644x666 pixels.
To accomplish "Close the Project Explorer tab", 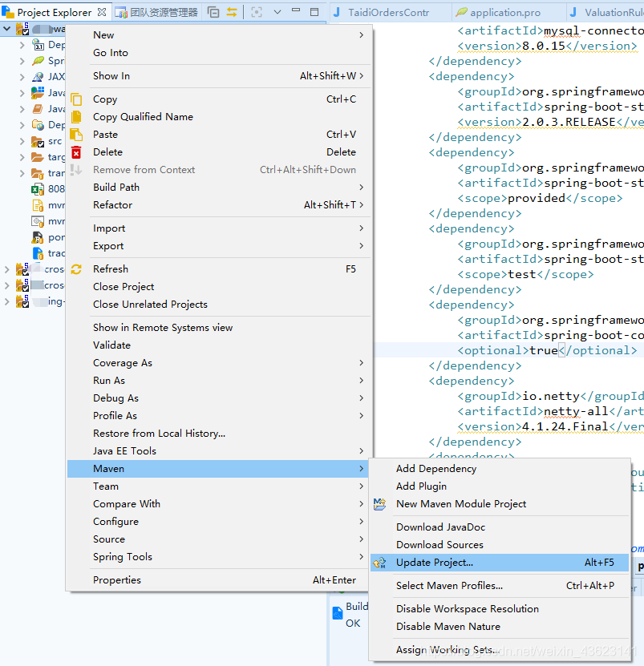I will (102, 12).
